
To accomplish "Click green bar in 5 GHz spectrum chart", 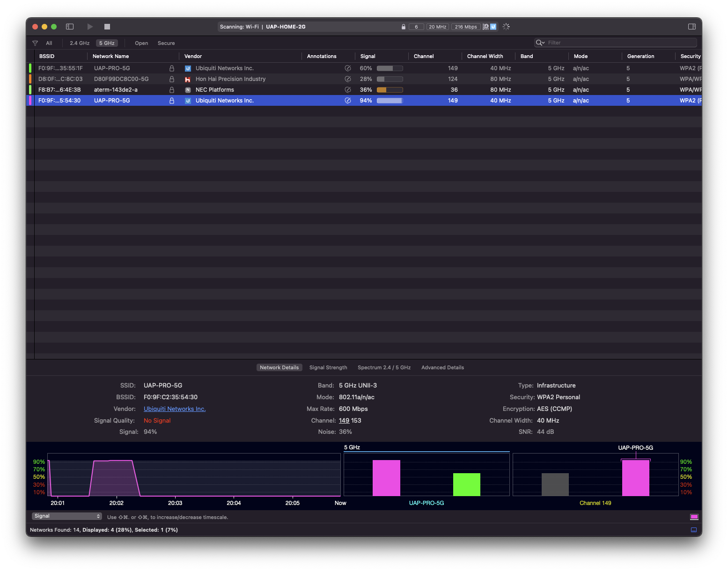I will click(467, 484).
